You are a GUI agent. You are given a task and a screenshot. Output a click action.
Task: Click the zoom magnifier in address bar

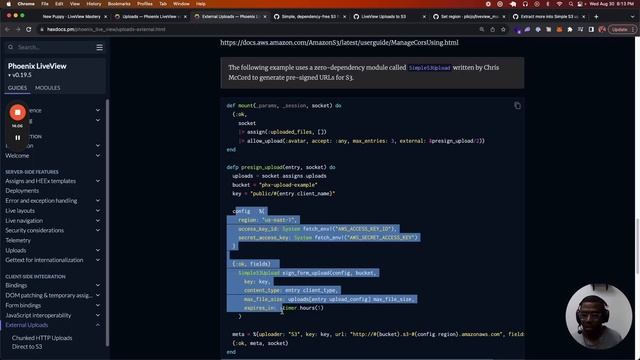tap(482, 29)
